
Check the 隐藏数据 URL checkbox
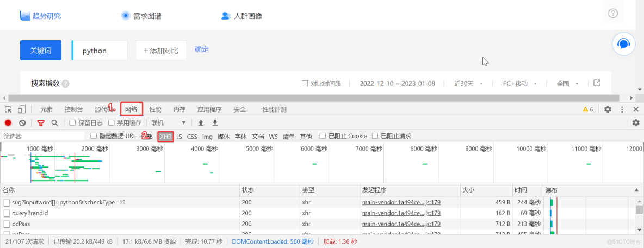93,136
